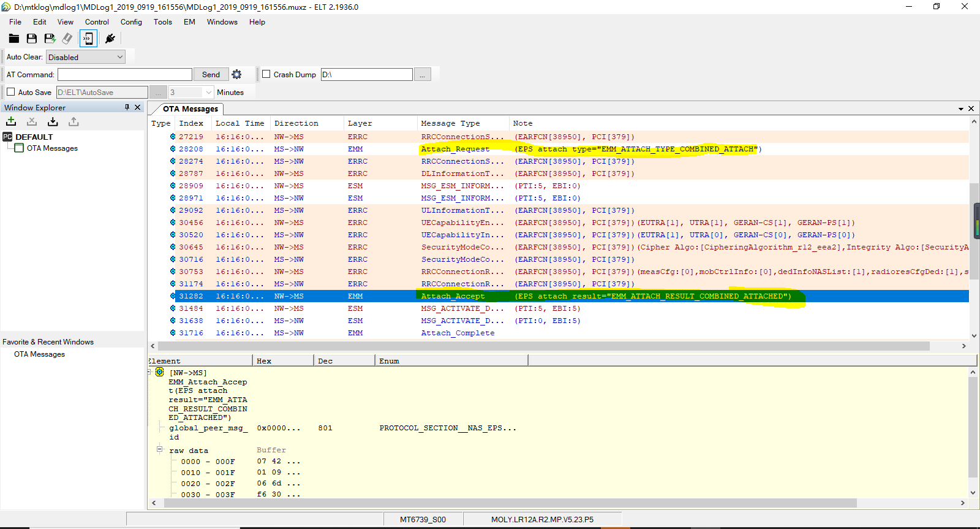
Task: Click the Crash Dump browse button
Action: pos(423,74)
